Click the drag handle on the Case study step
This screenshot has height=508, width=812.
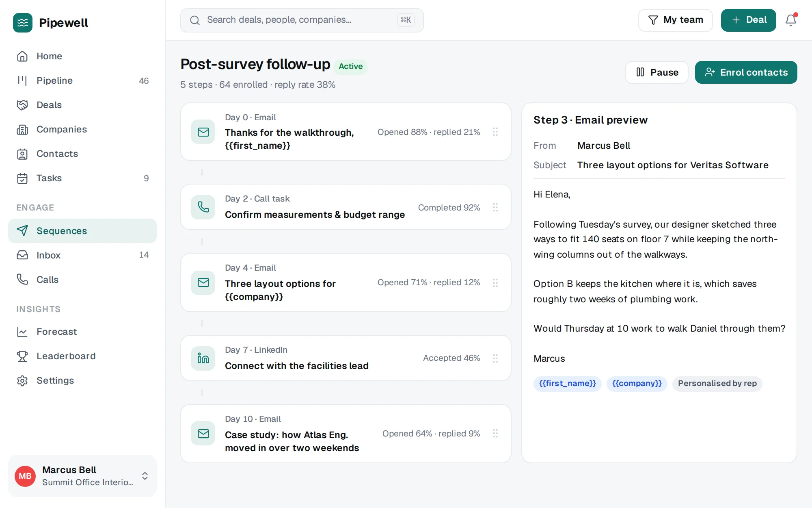point(495,433)
